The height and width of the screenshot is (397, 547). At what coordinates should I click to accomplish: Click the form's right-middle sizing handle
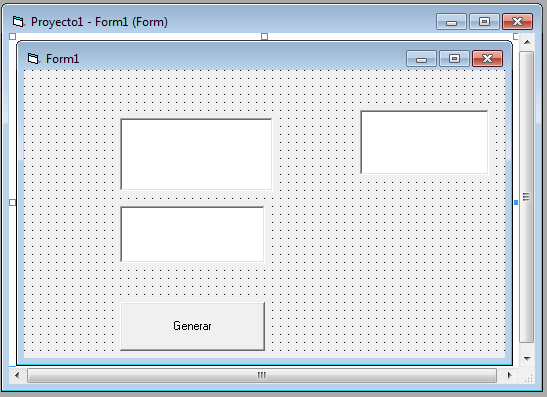coord(516,202)
